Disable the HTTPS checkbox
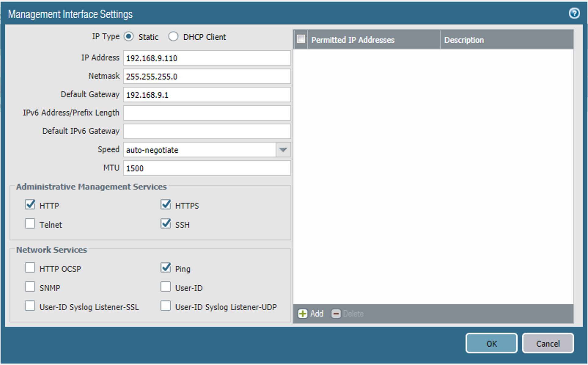Image resolution: width=588 pixels, height=365 pixels. (166, 205)
